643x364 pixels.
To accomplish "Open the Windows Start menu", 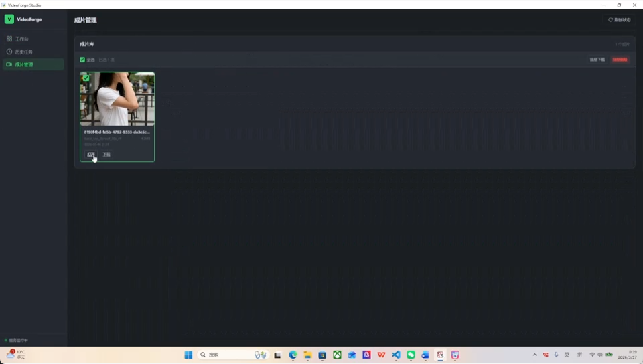I will coord(188,355).
